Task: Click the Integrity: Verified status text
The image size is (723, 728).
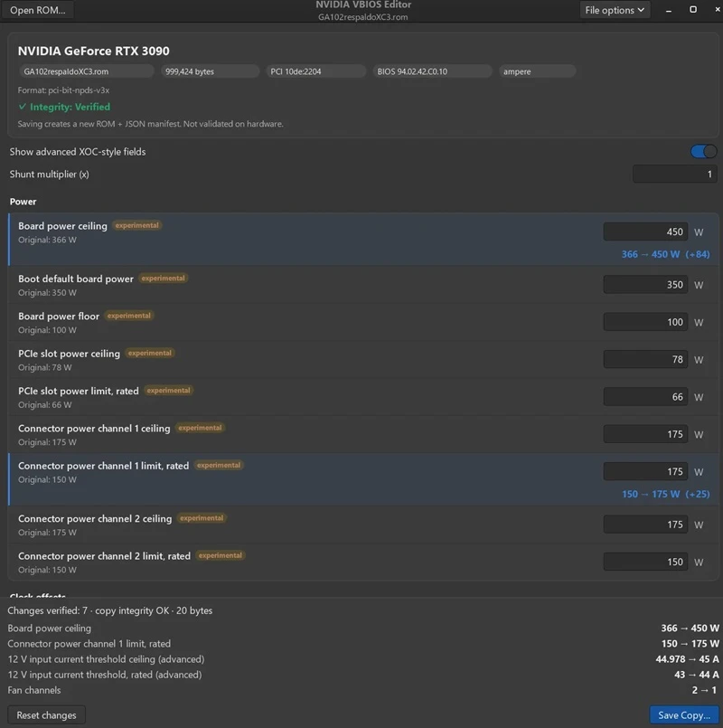Action: [64, 107]
